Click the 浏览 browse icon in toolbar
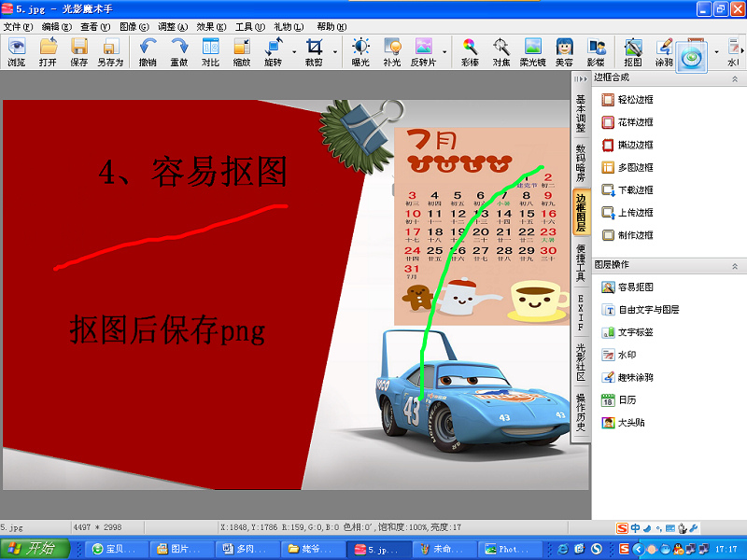 17,51
